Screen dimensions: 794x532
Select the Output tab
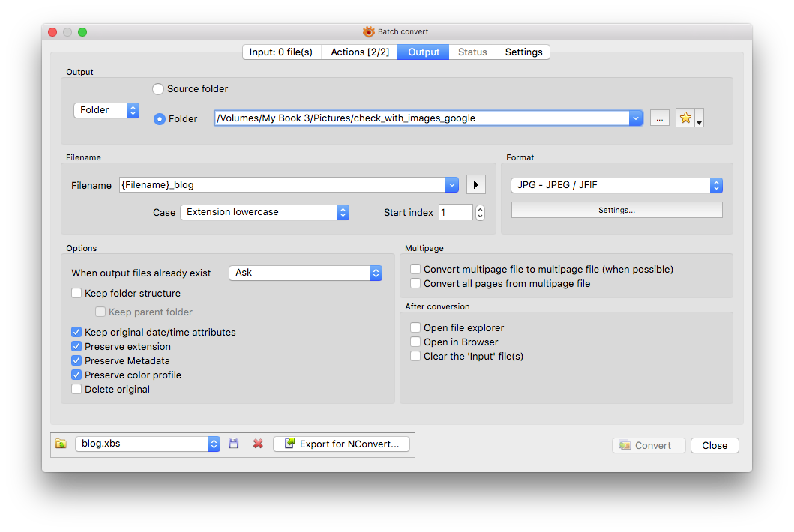click(424, 52)
